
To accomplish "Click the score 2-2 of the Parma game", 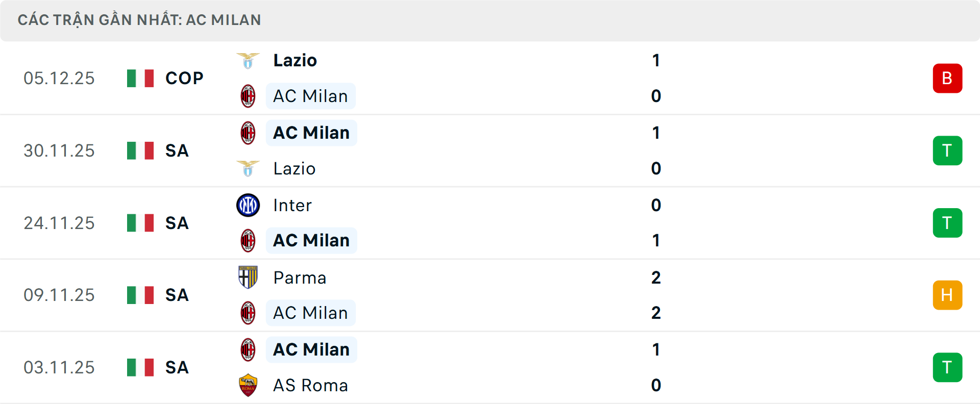I will click(656, 295).
